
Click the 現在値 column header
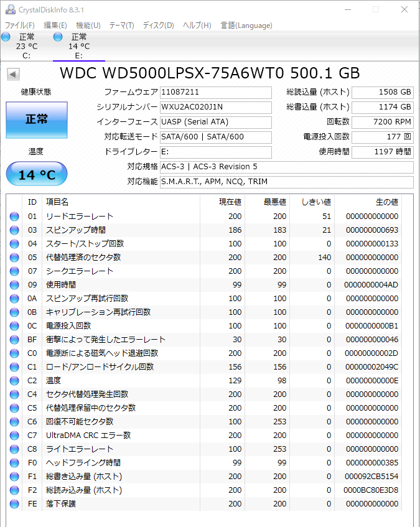222,202
